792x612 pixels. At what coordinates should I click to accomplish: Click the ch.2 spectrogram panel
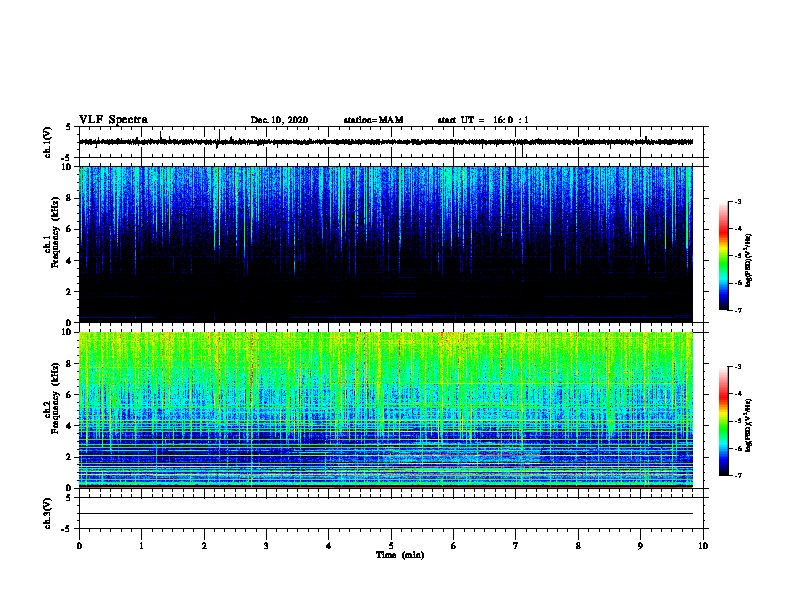(386, 410)
